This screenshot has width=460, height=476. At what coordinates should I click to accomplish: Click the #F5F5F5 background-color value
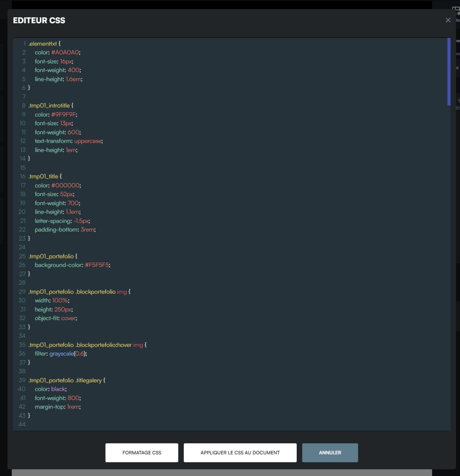coord(97,265)
